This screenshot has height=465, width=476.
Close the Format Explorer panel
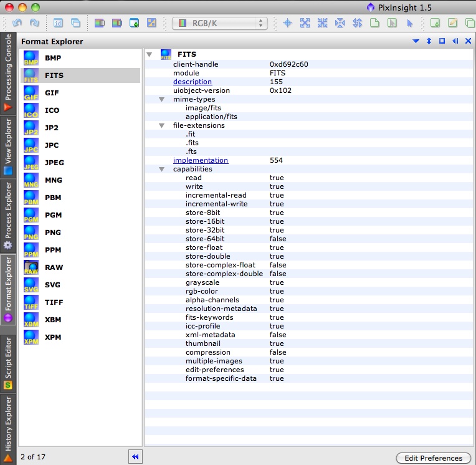pyautogui.click(x=468, y=41)
